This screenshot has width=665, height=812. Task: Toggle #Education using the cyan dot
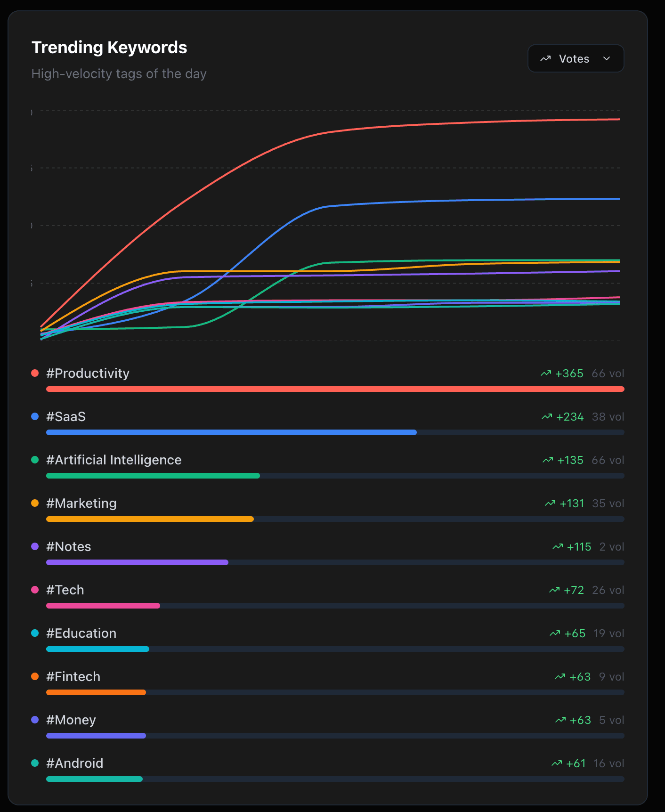(x=34, y=633)
